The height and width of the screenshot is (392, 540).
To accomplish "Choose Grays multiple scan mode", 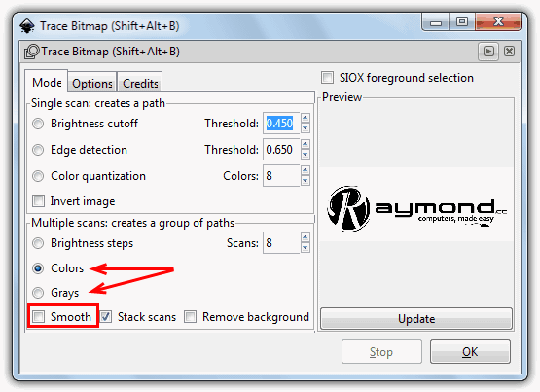I will point(38,293).
